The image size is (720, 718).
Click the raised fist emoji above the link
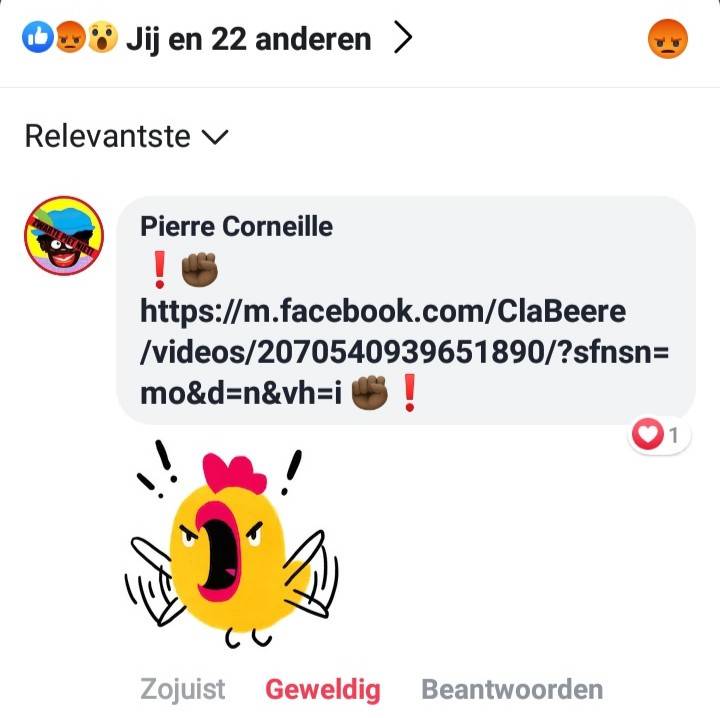click(199, 269)
